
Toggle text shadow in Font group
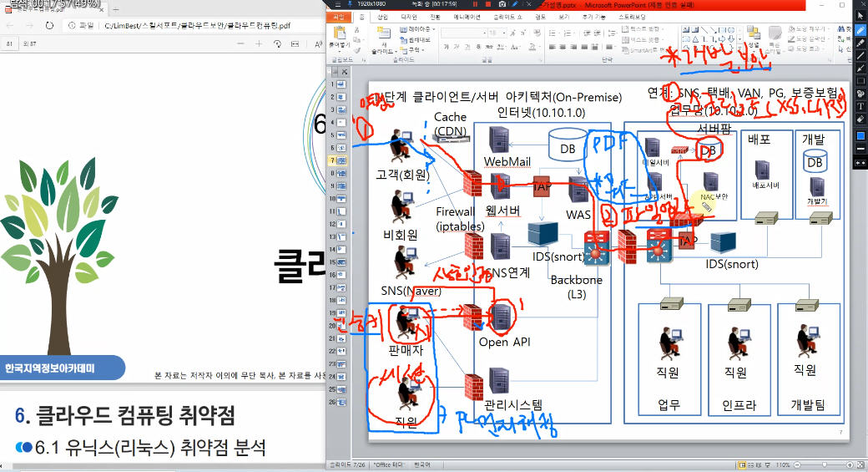point(478,47)
